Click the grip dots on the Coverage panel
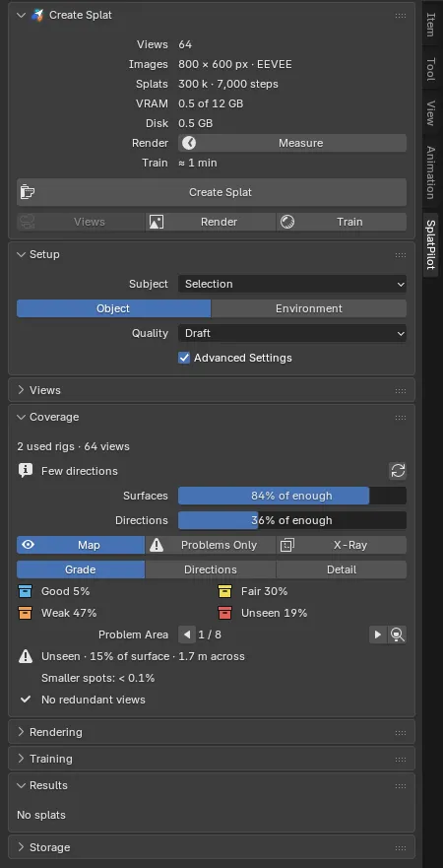Image resolution: width=443 pixels, height=868 pixels. (x=401, y=418)
